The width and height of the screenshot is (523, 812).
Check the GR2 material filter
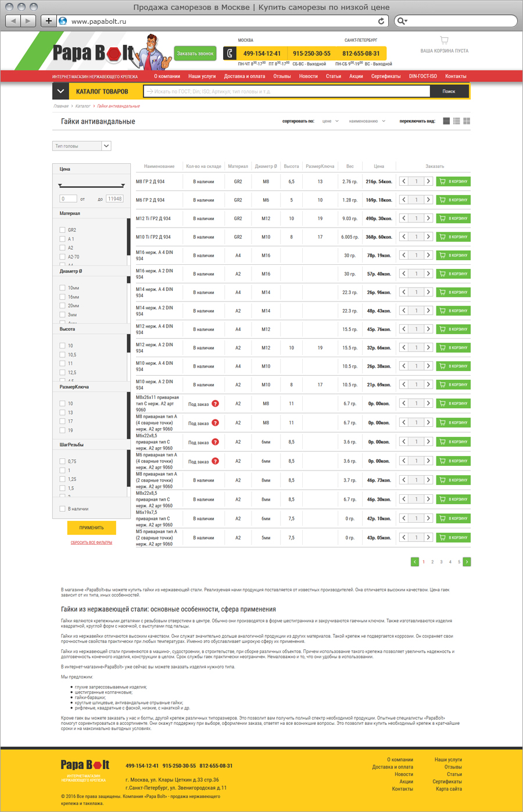tap(62, 230)
